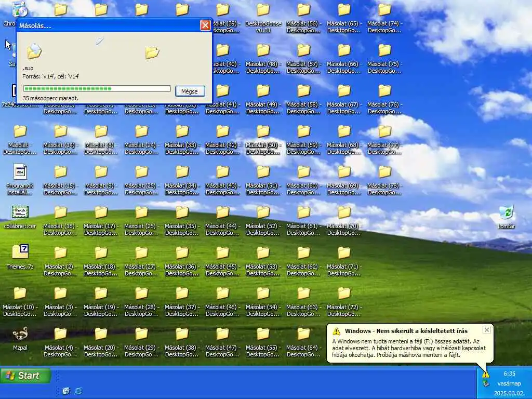Select the Másolat (42) folder

(x=222, y=139)
